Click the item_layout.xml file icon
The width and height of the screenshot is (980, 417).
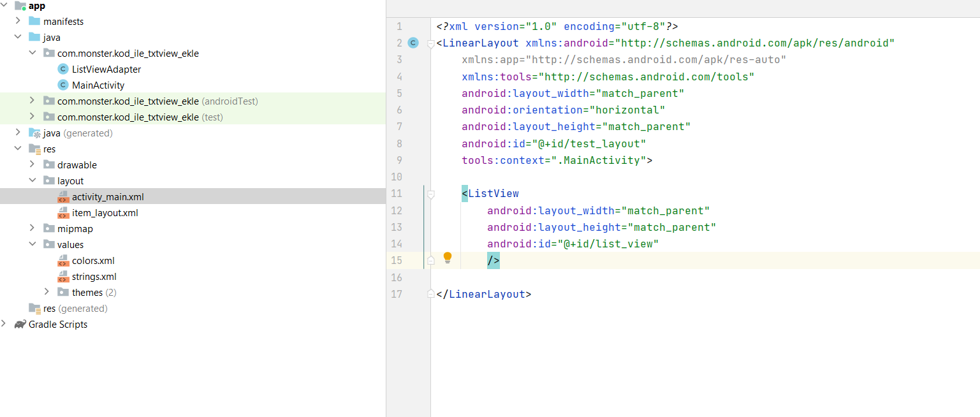click(62, 212)
